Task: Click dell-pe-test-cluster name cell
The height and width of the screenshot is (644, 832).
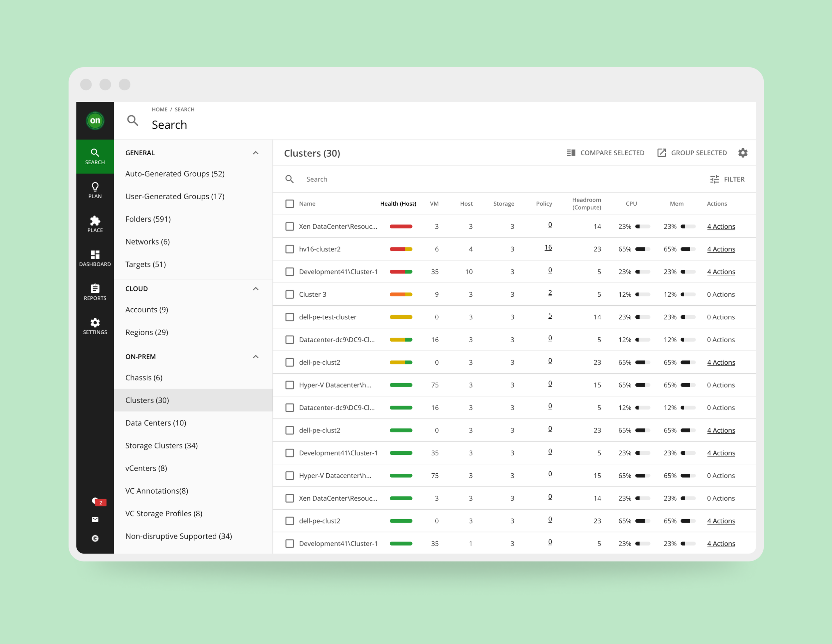Action: (x=327, y=317)
